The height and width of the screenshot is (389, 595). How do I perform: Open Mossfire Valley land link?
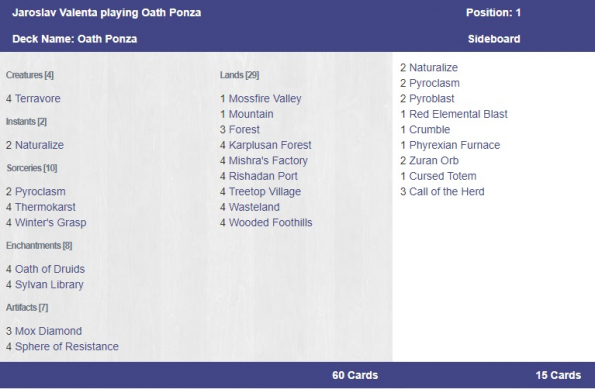[265, 99]
